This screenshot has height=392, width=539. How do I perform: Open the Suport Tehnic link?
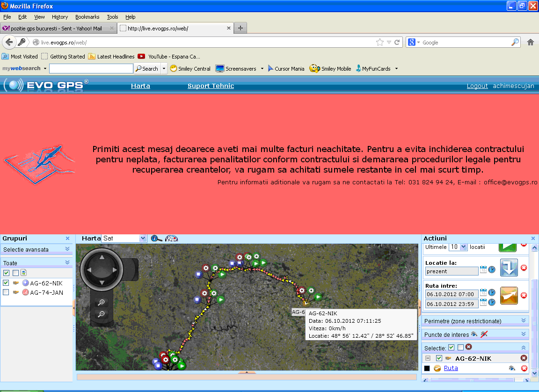(x=211, y=86)
